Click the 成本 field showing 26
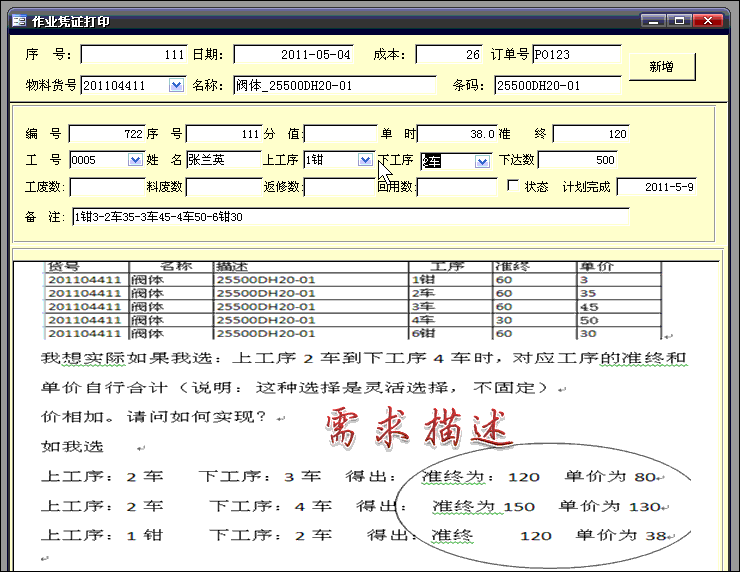The image size is (740, 572). coord(449,55)
